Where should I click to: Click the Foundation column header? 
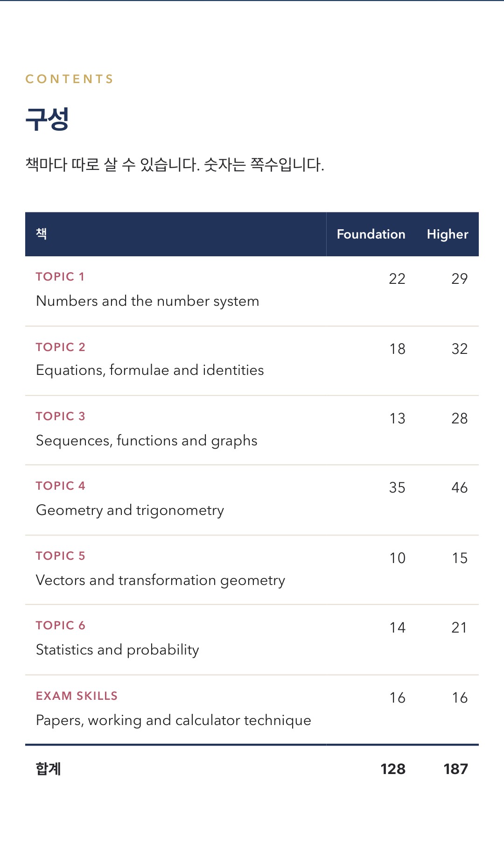coord(371,234)
